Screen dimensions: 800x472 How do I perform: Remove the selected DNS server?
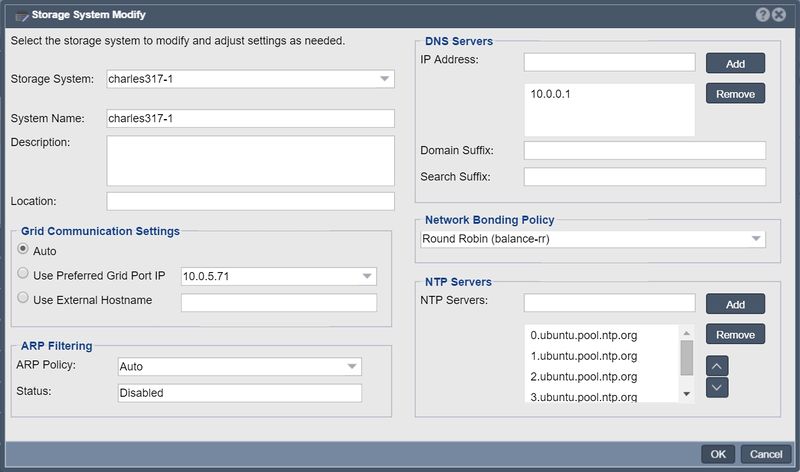(735, 93)
